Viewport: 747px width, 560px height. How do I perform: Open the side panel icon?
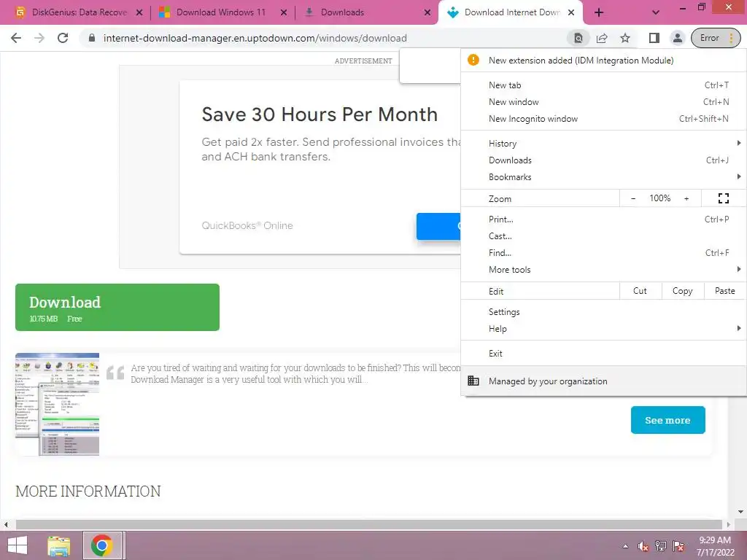point(654,38)
